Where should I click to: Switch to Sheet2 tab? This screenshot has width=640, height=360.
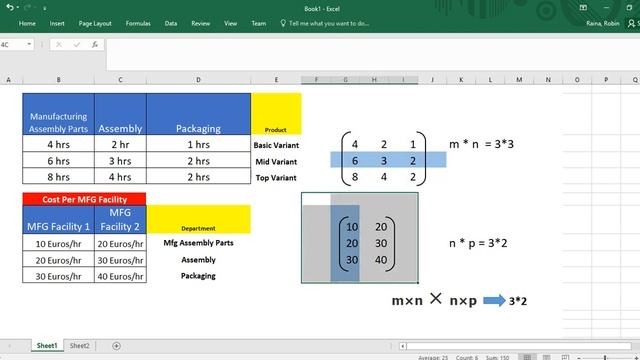[x=79, y=345]
